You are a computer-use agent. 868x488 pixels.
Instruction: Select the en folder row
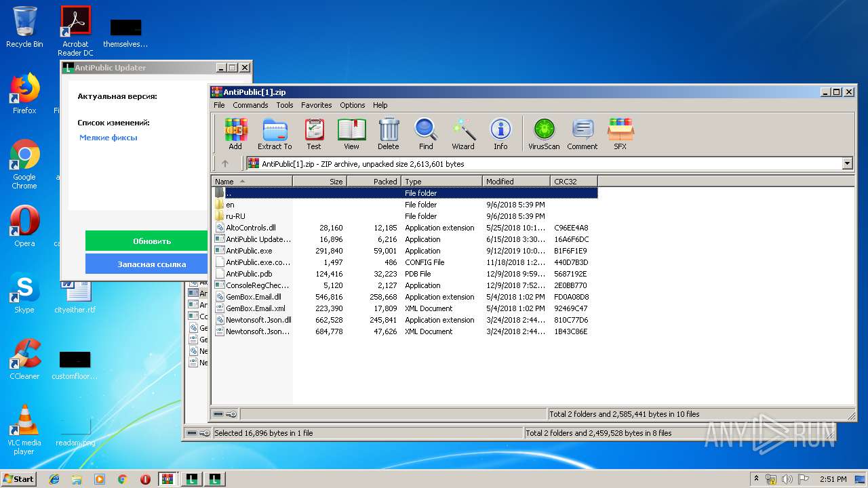pos(405,205)
